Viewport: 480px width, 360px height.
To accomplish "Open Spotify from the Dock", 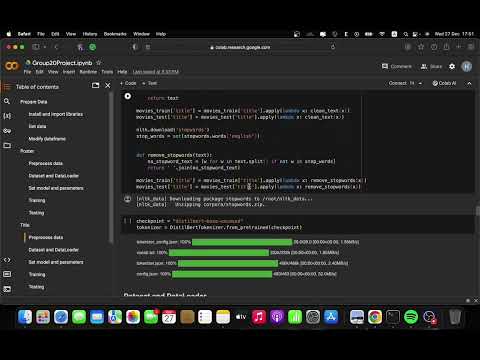I will 411,317.
